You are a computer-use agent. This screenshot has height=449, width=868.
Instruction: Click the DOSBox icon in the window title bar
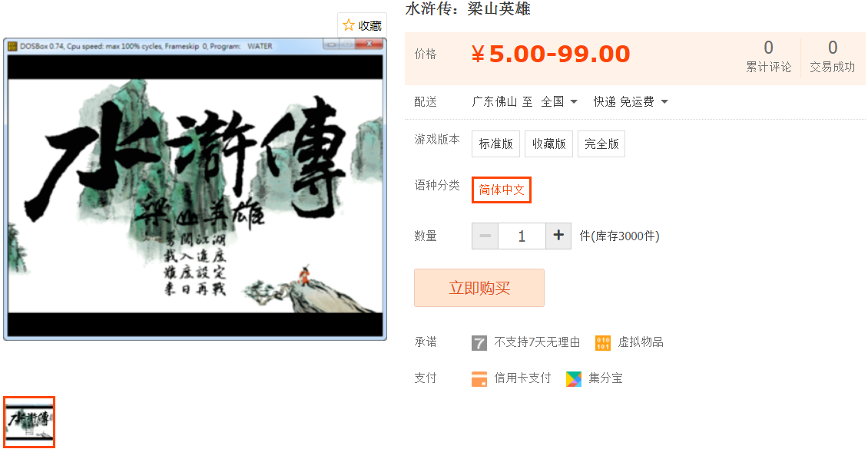coord(13,47)
